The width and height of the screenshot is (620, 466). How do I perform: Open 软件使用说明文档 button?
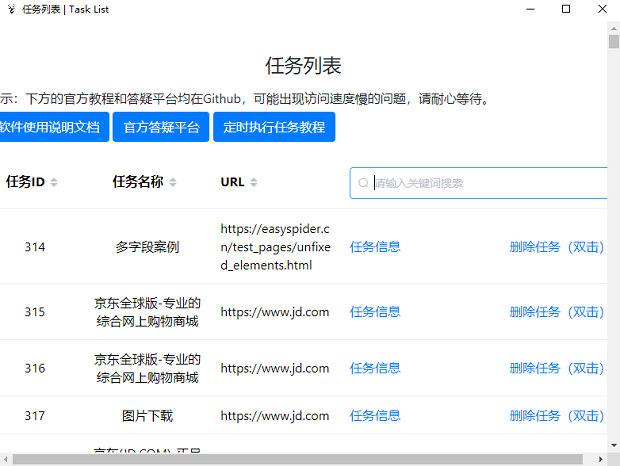click(x=51, y=127)
